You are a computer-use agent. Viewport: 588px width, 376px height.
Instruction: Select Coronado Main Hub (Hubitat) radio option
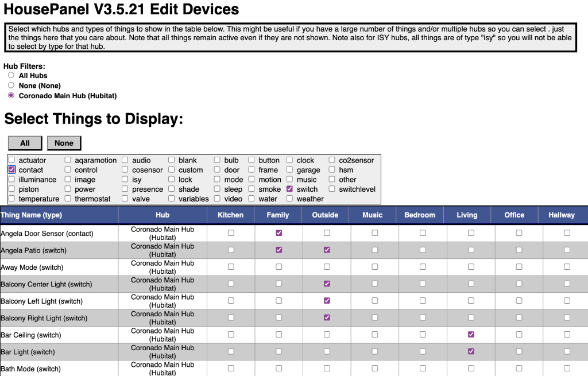(x=11, y=95)
